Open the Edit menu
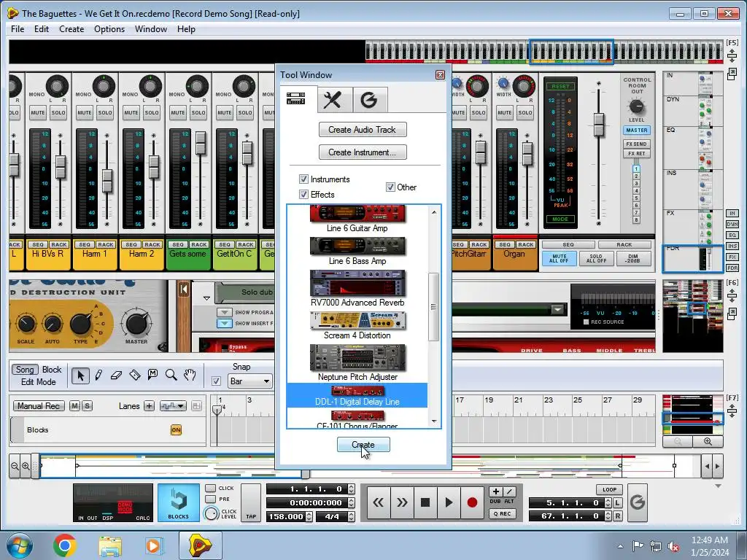747x560 pixels. click(42, 29)
